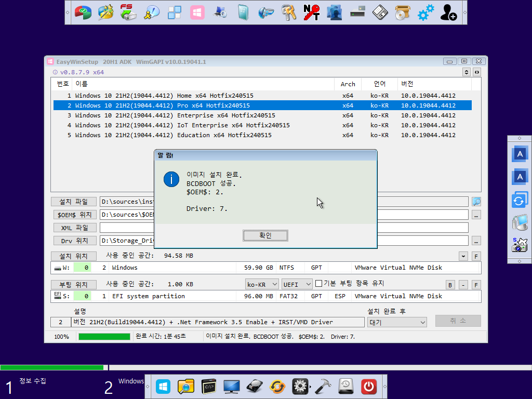Screen dimensions: 532x399
Task: Open the add user icon in top dock
Action: (448, 12)
